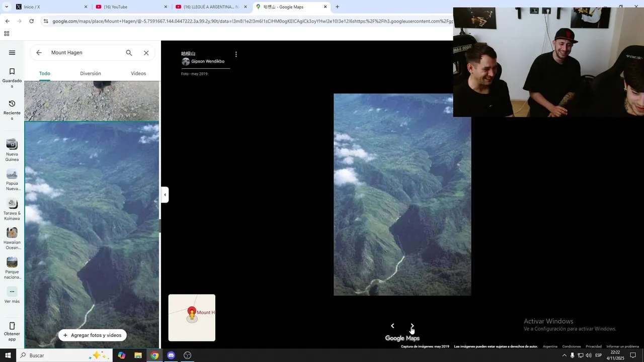Switch ESP keyboard language
Image resolution: width=644 pixels, height=362 pixels.
pos(598,355)
